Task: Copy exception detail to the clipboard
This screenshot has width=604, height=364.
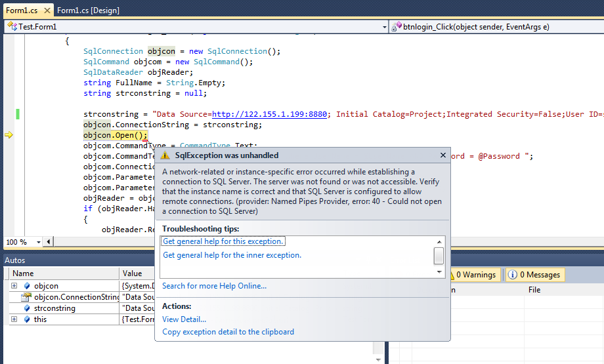Action: pos(228,332)
